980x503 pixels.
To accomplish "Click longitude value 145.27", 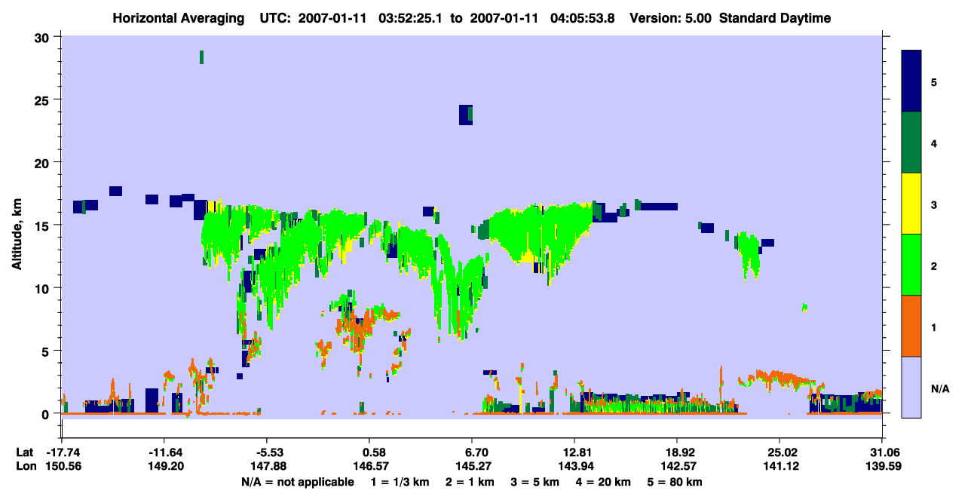I will tap(472, 467).
